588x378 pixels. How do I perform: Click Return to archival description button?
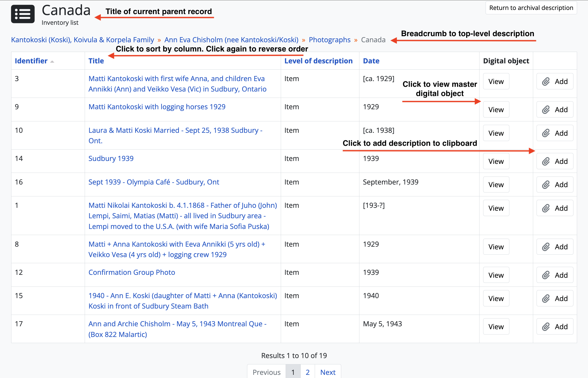pos(531,8)
